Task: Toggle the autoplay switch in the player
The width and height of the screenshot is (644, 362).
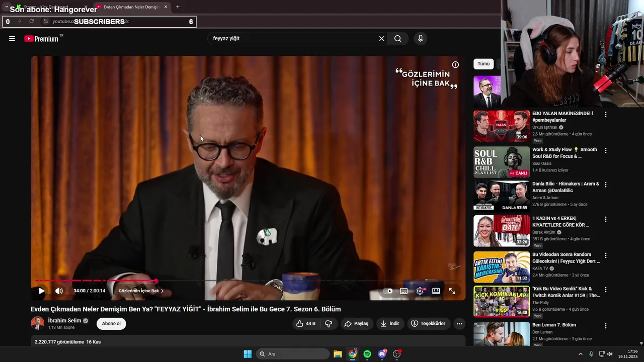Action: pyautogui.click(x=388, y=291)
